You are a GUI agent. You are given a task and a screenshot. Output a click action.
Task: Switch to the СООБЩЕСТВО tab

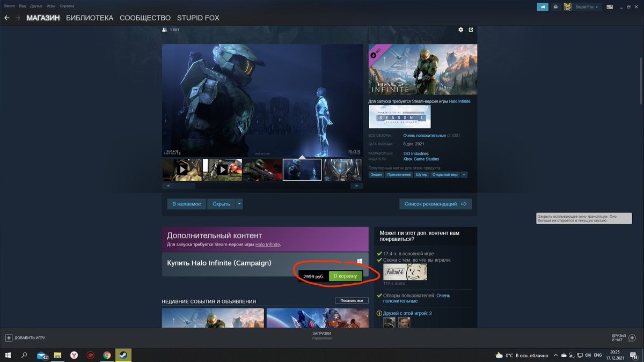coord(145,18)
